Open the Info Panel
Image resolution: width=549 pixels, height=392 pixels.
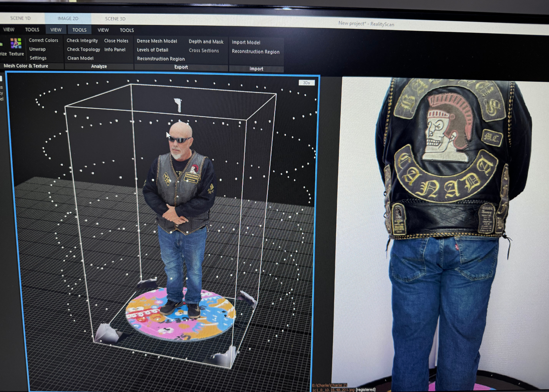tap(115, 50)
